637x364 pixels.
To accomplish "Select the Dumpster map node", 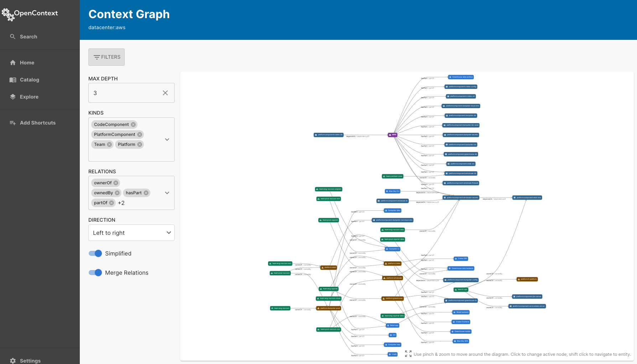I will [x=393, y=345].
